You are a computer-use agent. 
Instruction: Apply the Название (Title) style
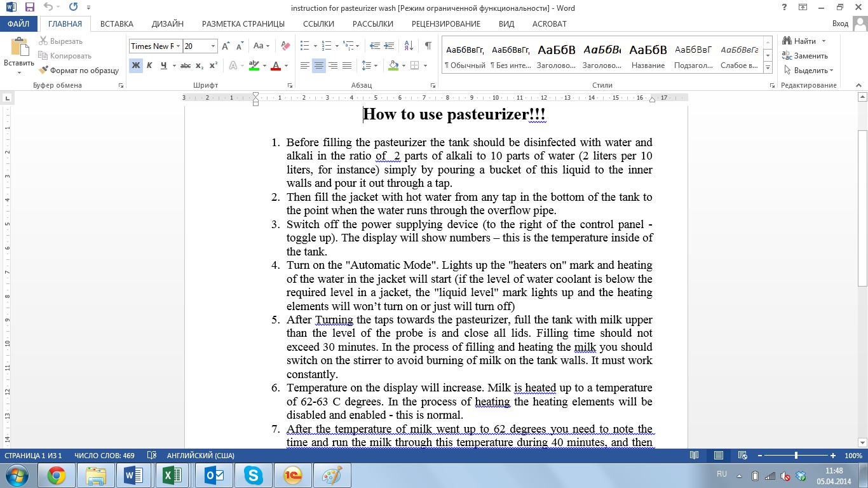(x=648, y=57)
